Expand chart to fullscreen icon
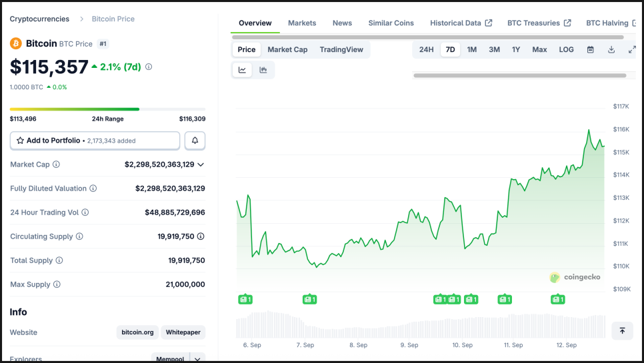The image size is (644, 363). coord(632,50)
